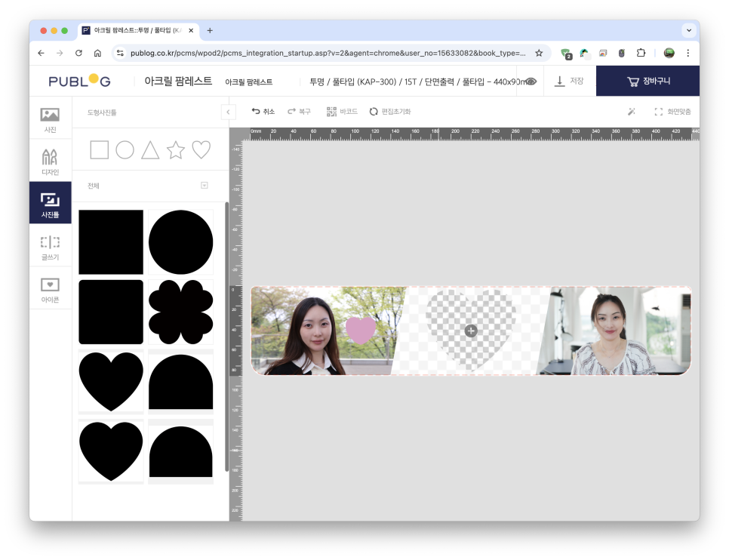Click the frame list scrollbar
This screenshot has width=729, height=560.
(227, 337)
